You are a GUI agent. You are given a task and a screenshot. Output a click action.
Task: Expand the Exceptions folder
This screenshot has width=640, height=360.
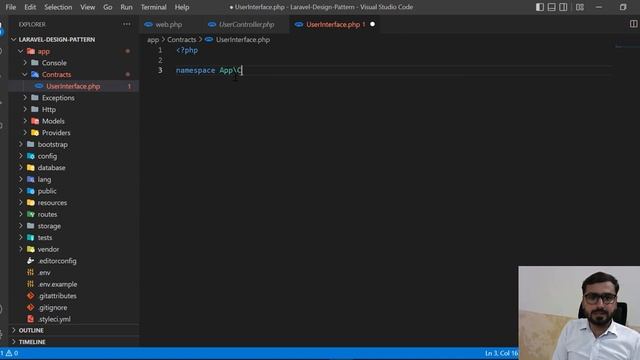[58, 98]
